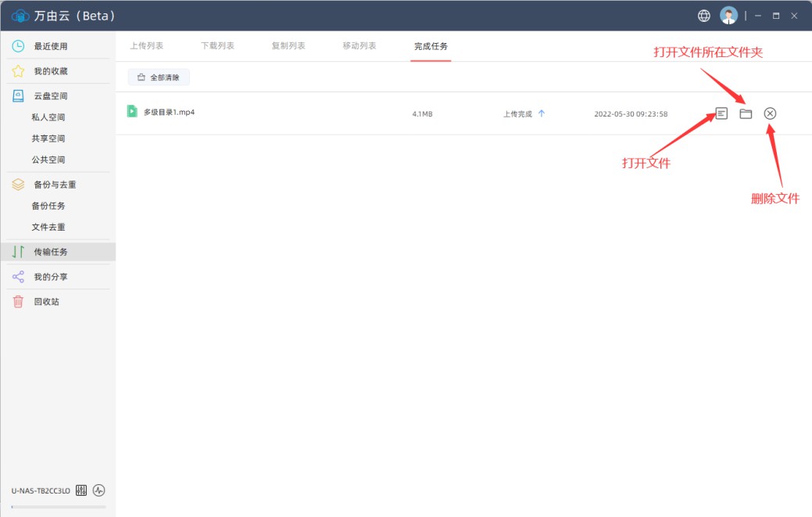Open the user avatar profile
The image size is (812, 517).
pyautogui.click(x=728, y=16)
